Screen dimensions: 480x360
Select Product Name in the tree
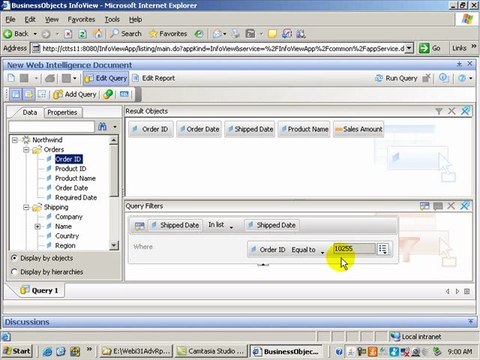75,178
